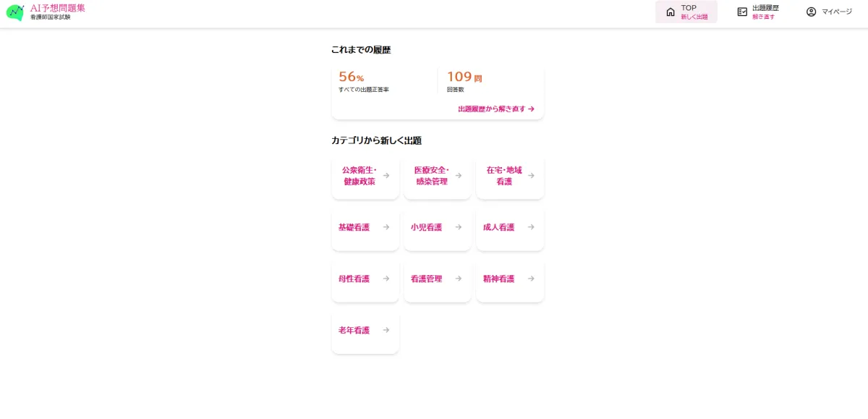868x419 pixels.
Task: Click arrow icon on 在宅・地域看護 card
Action: click(x=531, y=175)
